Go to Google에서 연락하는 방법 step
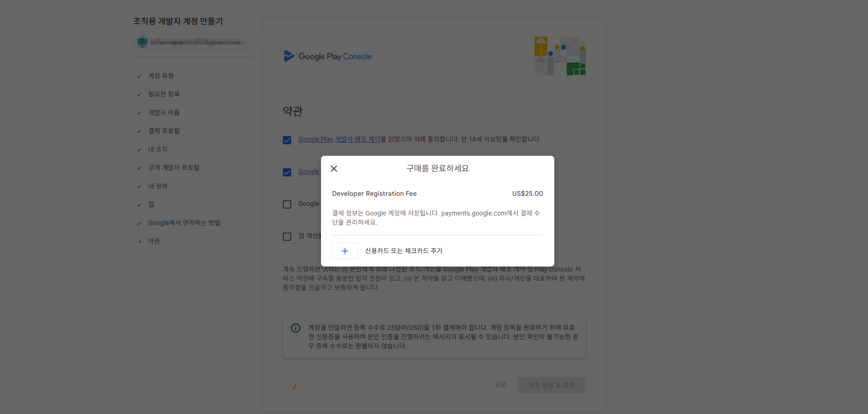Image resolution: width=868 pixels, height=414 pixels. pyautogui.click(x=184, y=223)
